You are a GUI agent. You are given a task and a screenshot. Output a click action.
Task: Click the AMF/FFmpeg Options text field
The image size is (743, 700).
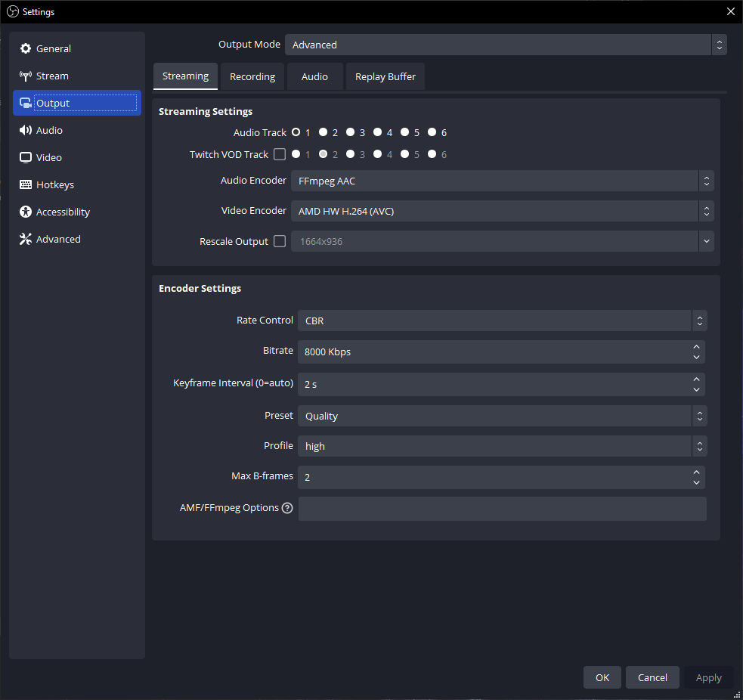tap(502, 509)
